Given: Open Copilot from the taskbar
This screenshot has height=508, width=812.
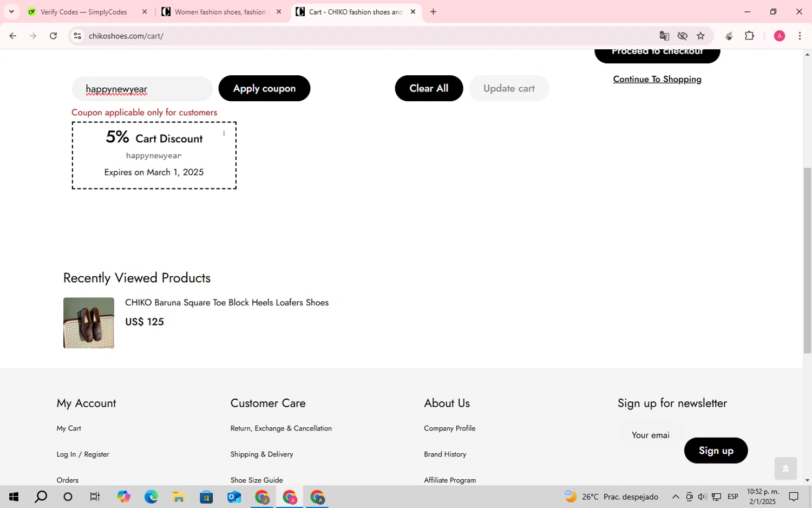Looking at the screenshot, I should click(123, 497).
